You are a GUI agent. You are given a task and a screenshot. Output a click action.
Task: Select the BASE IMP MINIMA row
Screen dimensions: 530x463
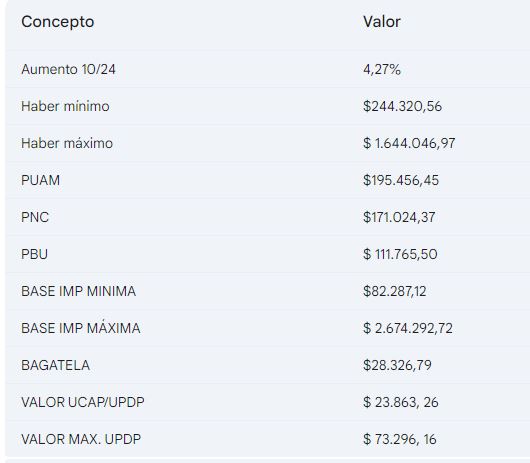pos(267,291)
